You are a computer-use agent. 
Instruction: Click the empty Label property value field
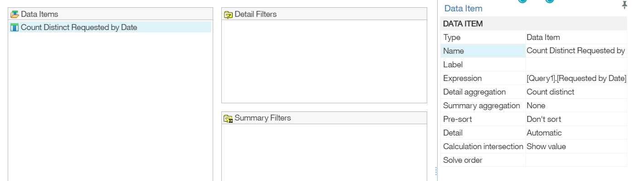576,65
